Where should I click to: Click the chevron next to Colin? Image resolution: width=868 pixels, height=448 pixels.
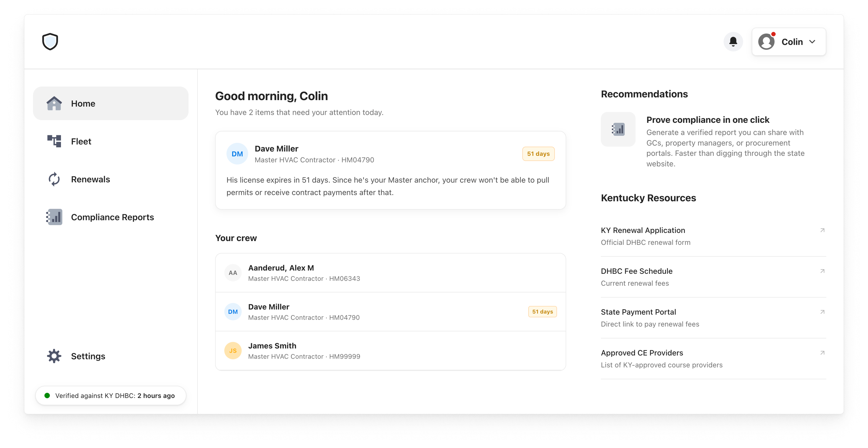pyautogui.click(x=812, y=42)
